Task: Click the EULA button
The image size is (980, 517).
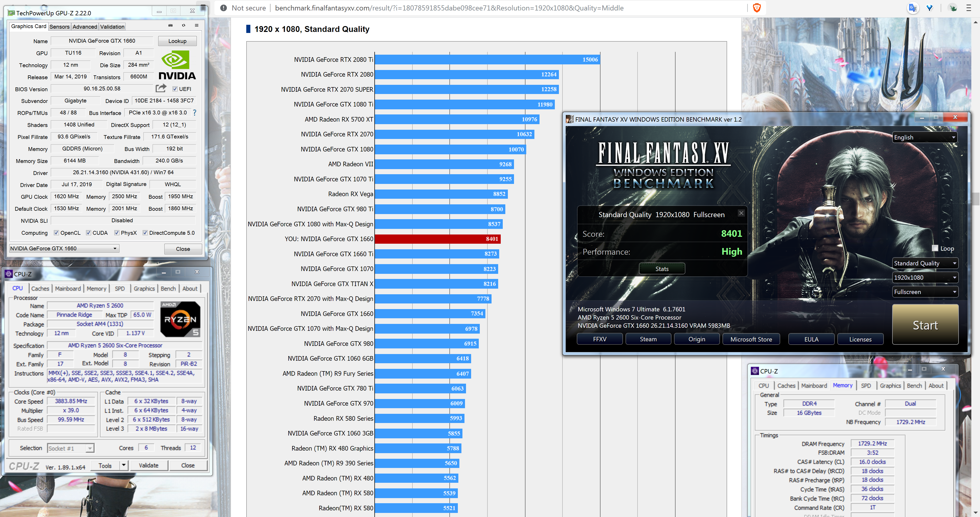Action: [811, 339]
